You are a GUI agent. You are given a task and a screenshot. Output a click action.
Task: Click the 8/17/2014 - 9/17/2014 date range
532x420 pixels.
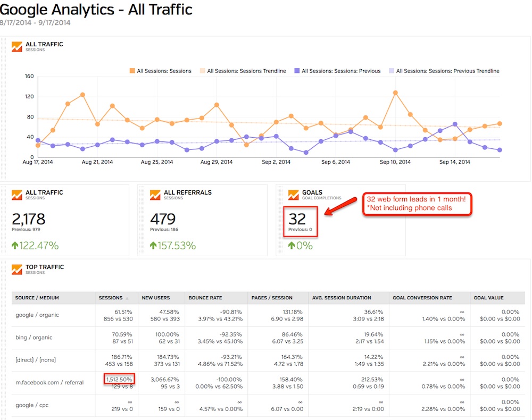click(x=35, y=23)
